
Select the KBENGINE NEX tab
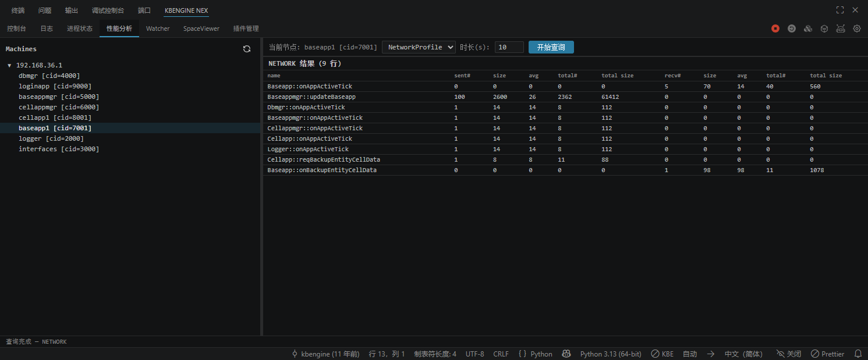[186, 10]
